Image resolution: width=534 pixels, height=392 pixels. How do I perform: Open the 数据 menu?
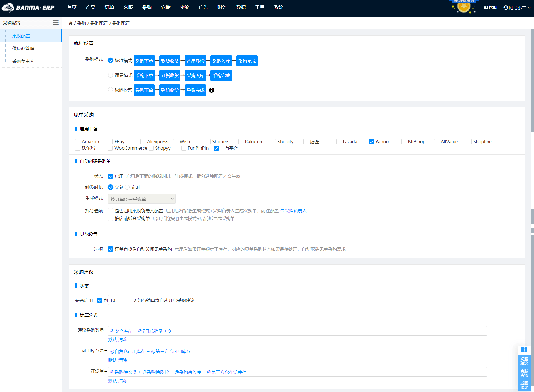(x=241, y=7)
